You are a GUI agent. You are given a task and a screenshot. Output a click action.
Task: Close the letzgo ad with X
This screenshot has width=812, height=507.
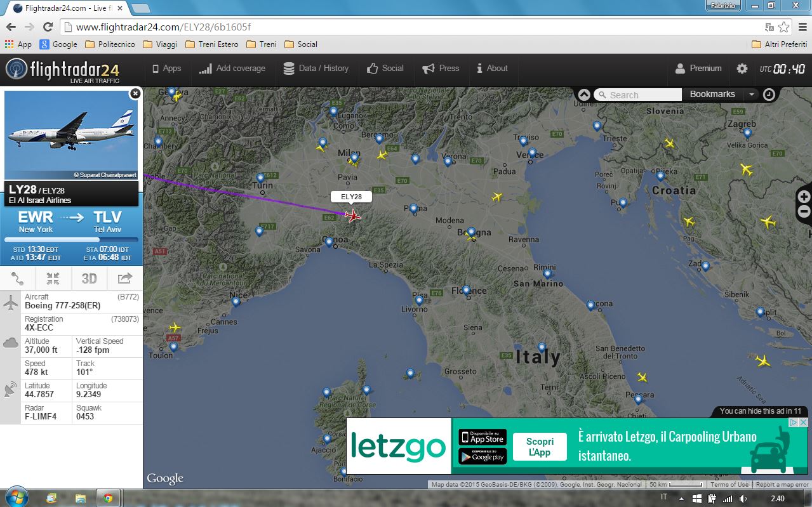(803, 423)
